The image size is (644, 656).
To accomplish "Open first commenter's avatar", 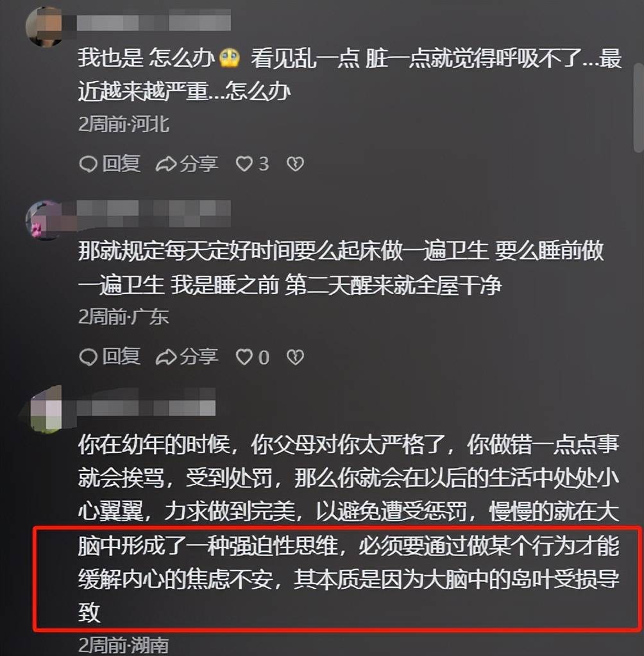I will 44,26.
